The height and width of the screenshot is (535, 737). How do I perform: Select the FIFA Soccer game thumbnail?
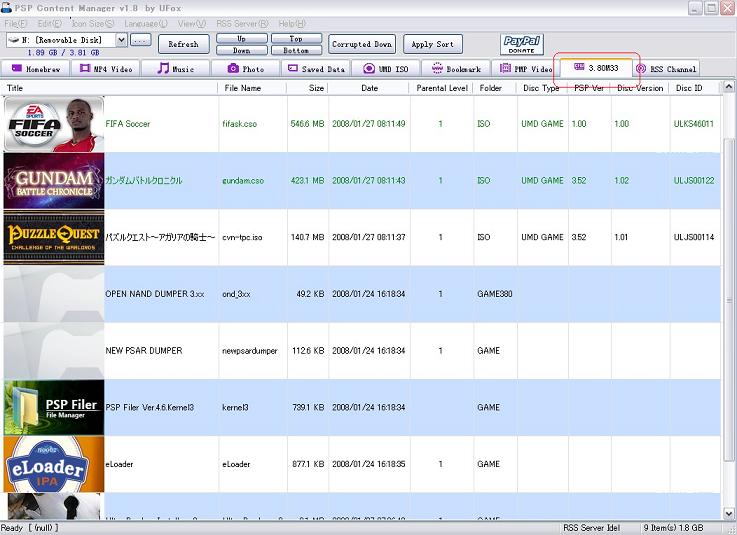pos(54,124)
